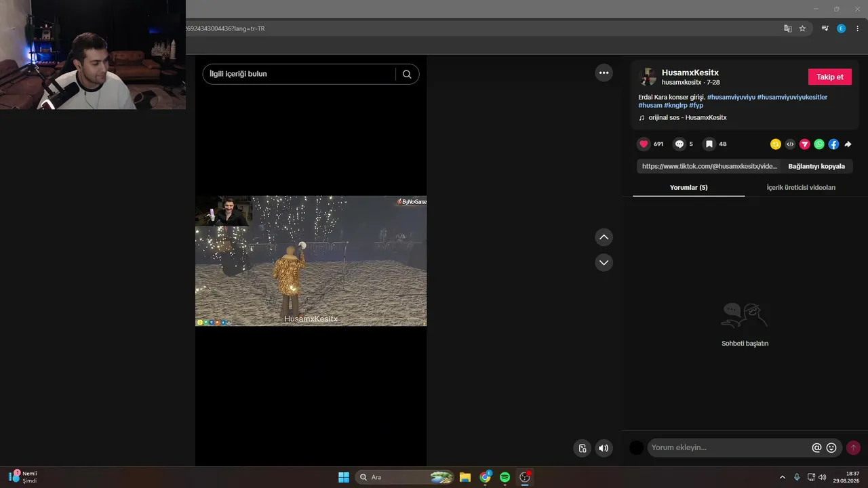Open the #husam hashtag link
This screenshot has width=868, height=488.
coord(650,105)
